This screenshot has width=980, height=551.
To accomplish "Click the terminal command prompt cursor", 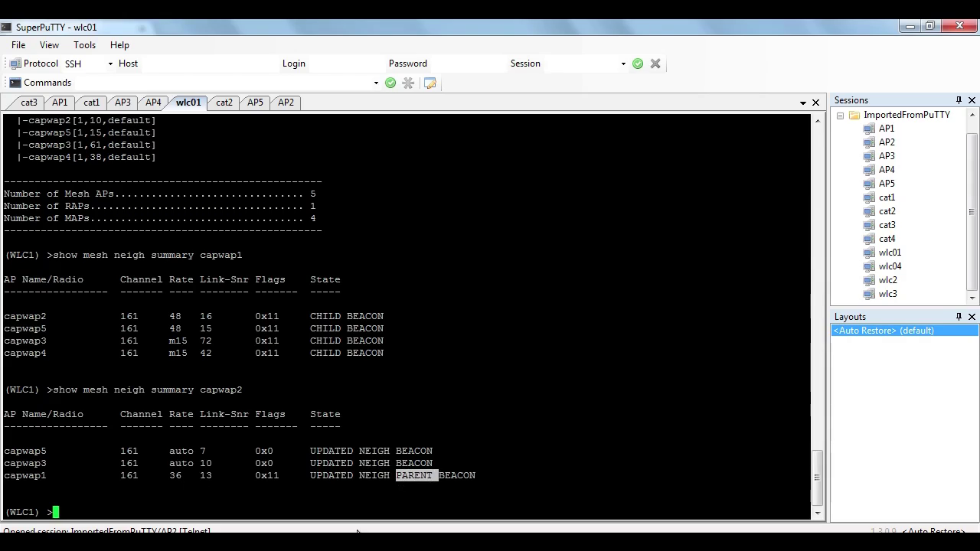I will 56,512.
